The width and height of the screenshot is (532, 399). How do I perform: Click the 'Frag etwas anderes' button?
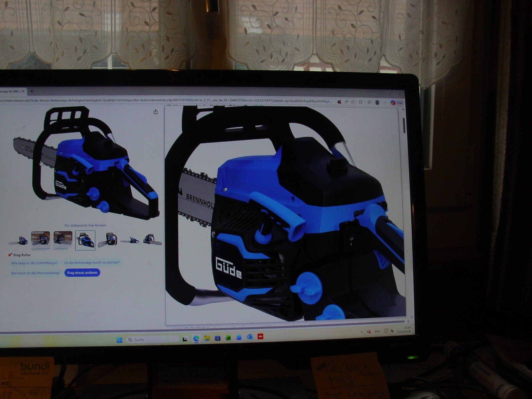[x=82, y=273]
